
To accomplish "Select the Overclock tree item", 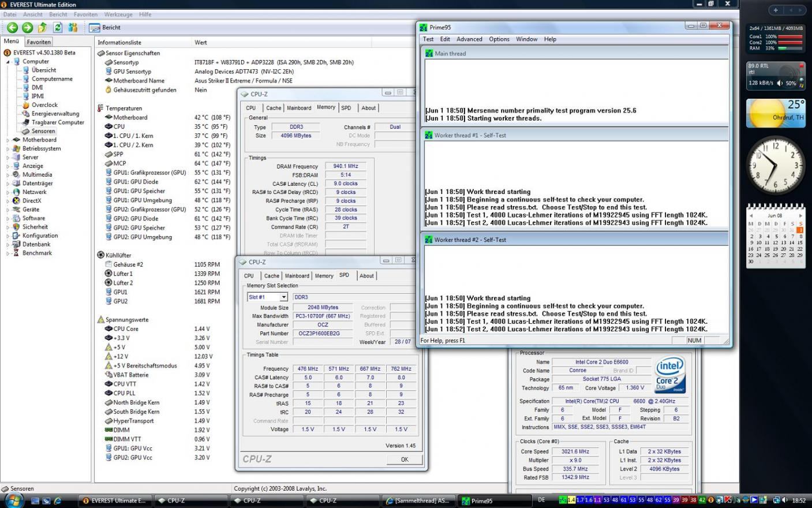I will [44, 105].
